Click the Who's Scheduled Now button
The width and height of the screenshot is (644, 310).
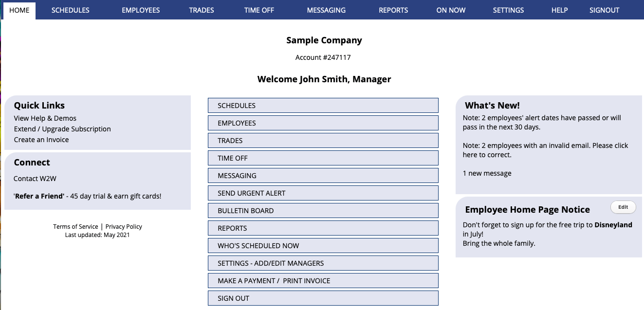tap(323, 246)
